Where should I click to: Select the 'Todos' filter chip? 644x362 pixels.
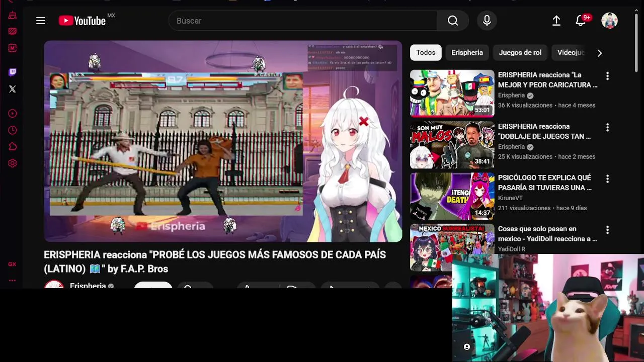point(426,52)
